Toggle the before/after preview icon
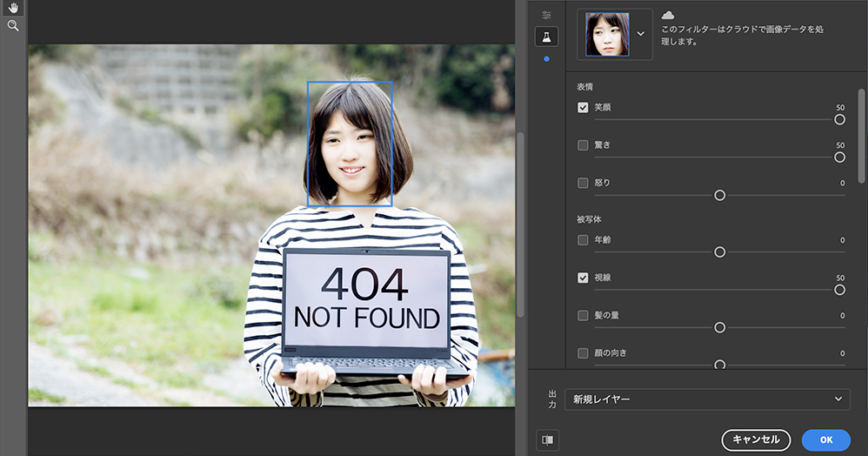 click(x=547, y=439)
